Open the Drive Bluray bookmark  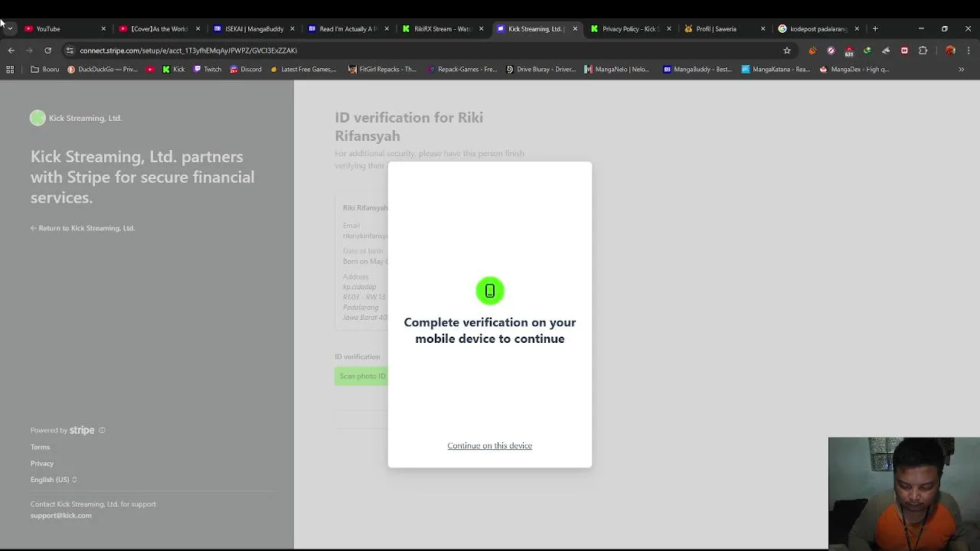pos(541,70)
